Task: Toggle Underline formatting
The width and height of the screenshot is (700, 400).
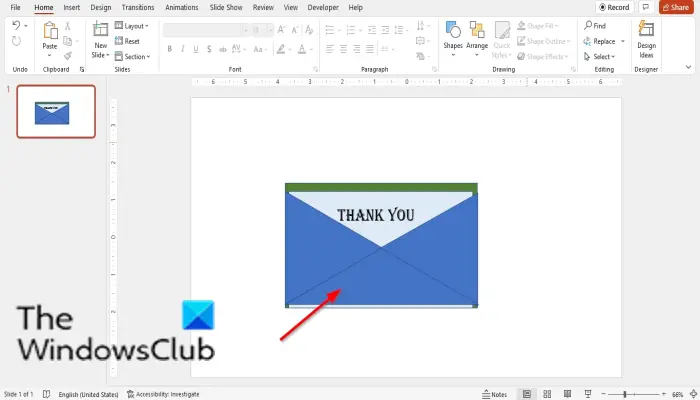Action: click(196, 49)
